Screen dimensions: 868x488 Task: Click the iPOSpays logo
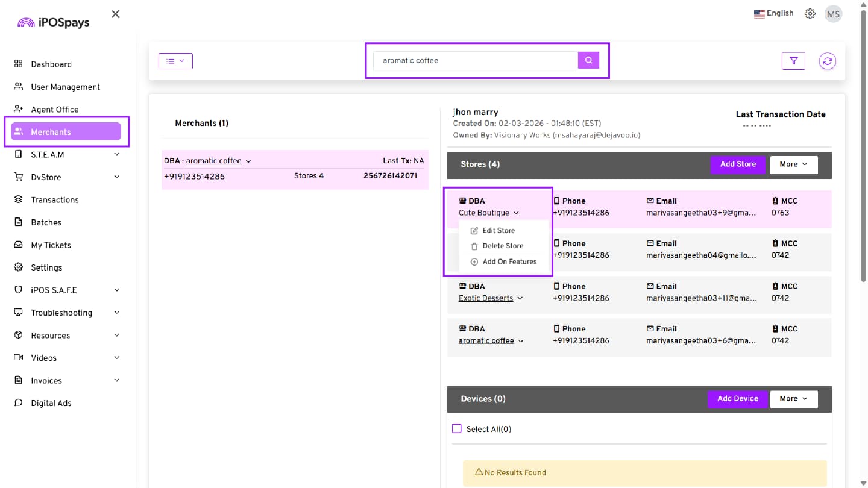(53, 23)
